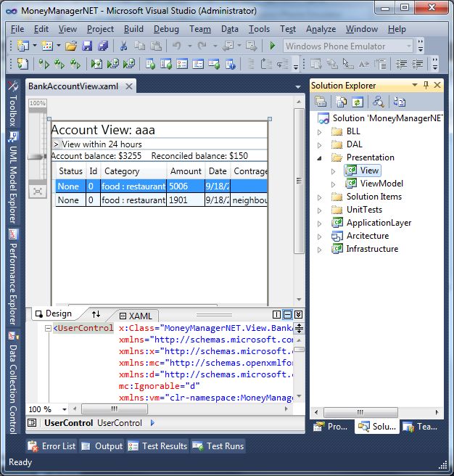454x476 pixels.
Task: Open the Error List panel
Action: click(x=51, y=446)
